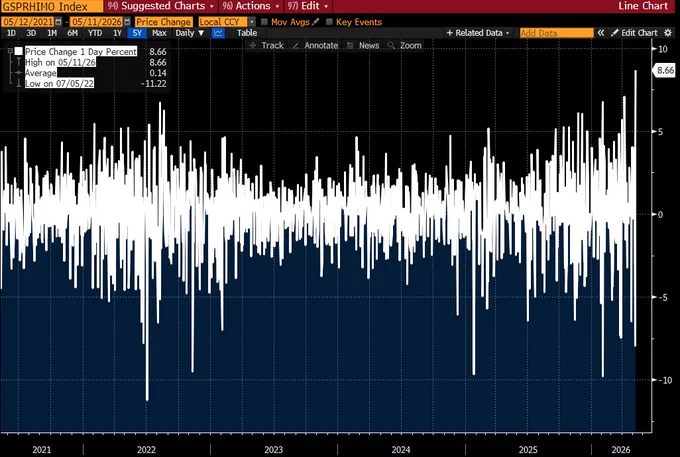Expand the Related Data dropdown
680x457 pixels.
pyautogui.click(x=478, y=33)
